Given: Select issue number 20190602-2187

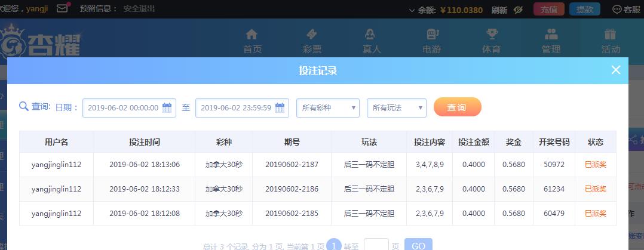Looking at the screenshot, I should [x=292, y=165].
